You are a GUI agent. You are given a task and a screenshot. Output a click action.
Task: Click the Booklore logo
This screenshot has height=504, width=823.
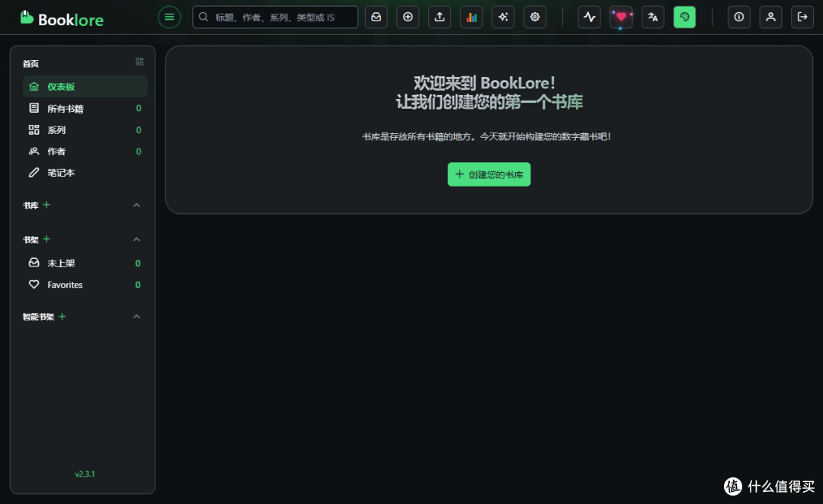[62, 18]
